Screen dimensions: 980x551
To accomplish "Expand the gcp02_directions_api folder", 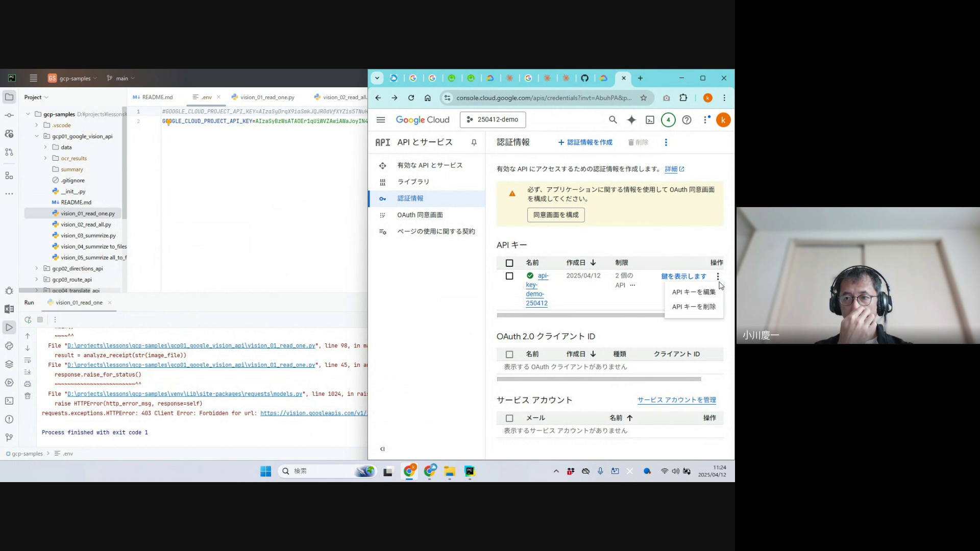I will click(36, 268).
